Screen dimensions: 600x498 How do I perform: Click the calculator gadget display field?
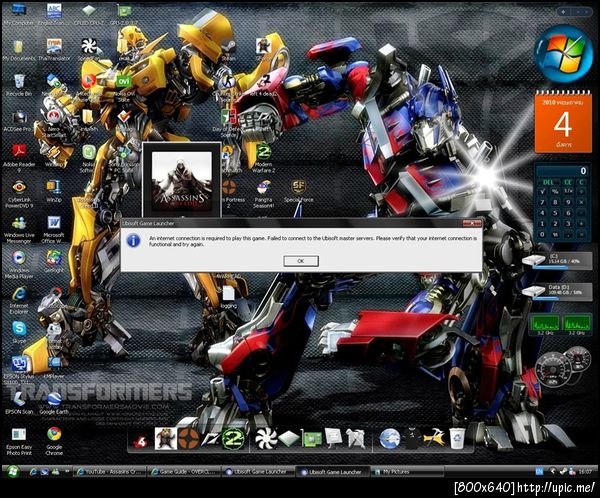coord(562,171)
